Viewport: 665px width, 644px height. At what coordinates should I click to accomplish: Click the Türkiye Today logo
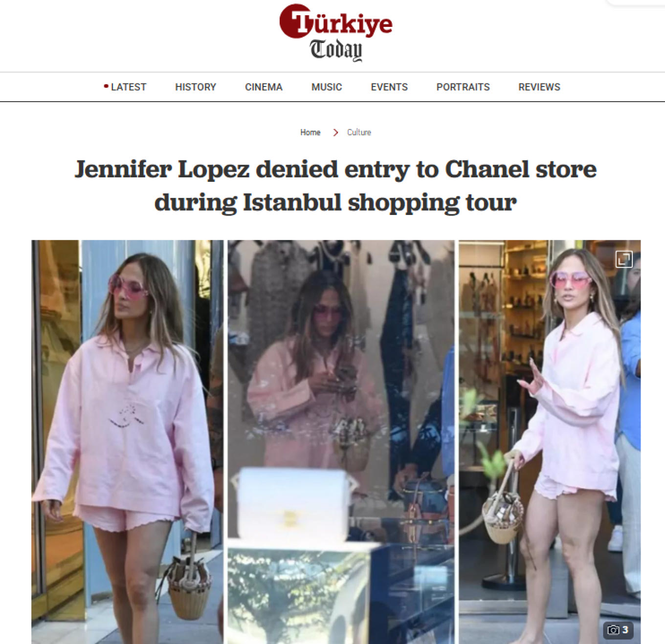click(x=335, y=33)
